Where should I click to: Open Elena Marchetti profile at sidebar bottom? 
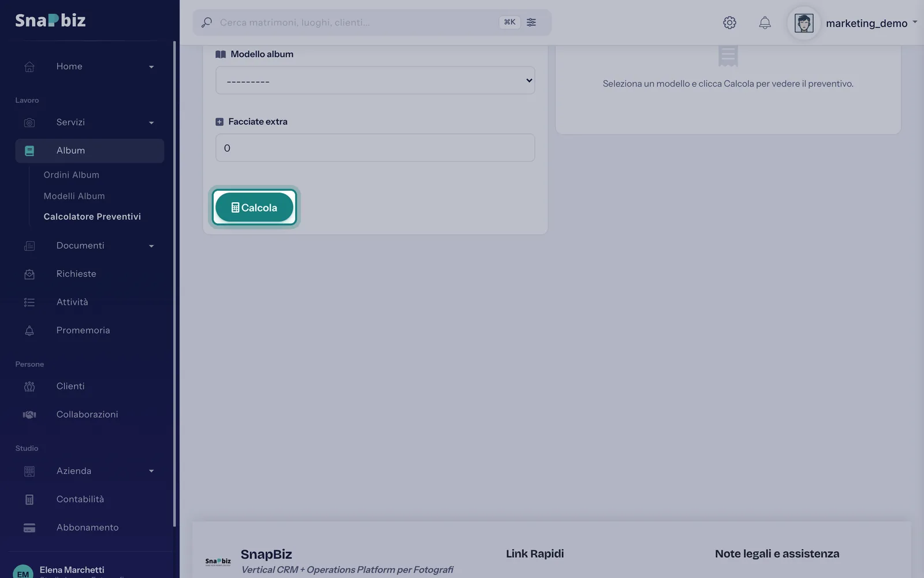pos(72,570)
